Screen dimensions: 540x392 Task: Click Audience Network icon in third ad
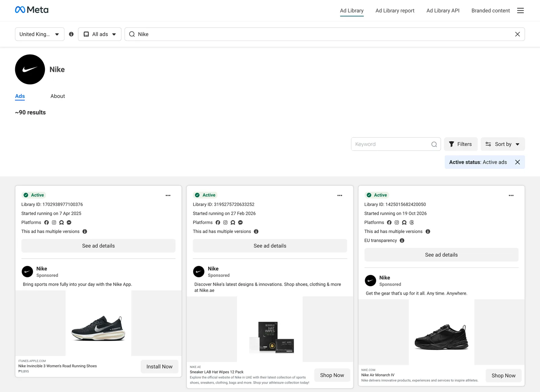(404, 223)
